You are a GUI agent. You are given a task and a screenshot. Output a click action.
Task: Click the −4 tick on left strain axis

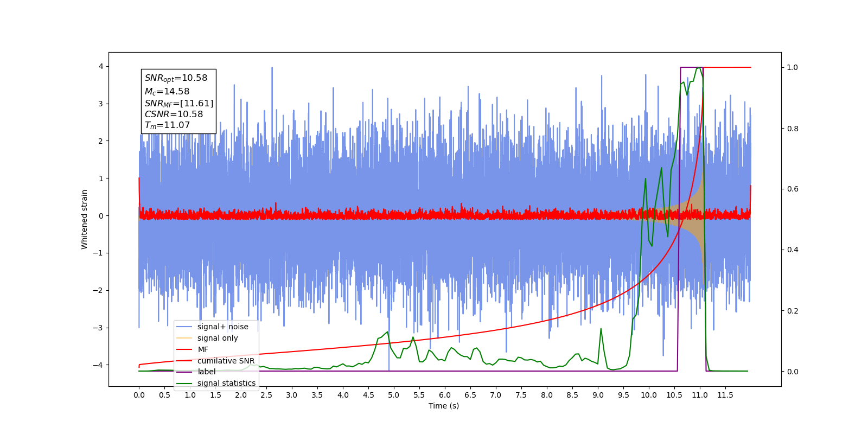99,365
